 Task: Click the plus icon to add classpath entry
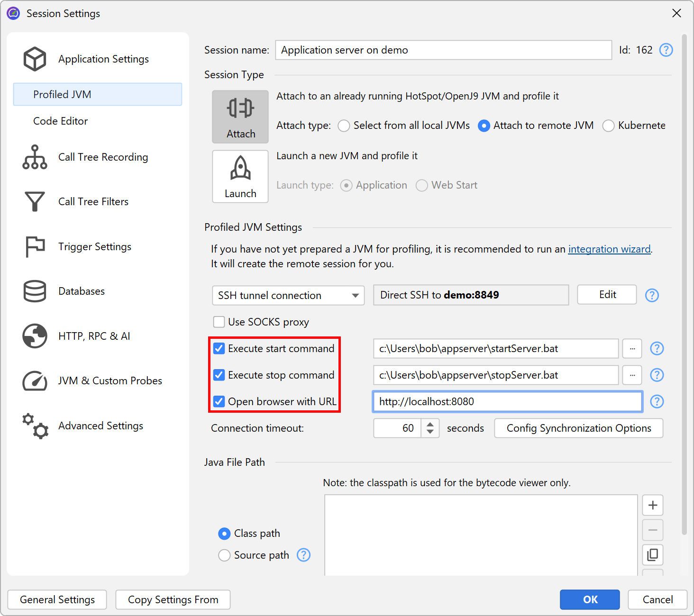tap(652, 505)
